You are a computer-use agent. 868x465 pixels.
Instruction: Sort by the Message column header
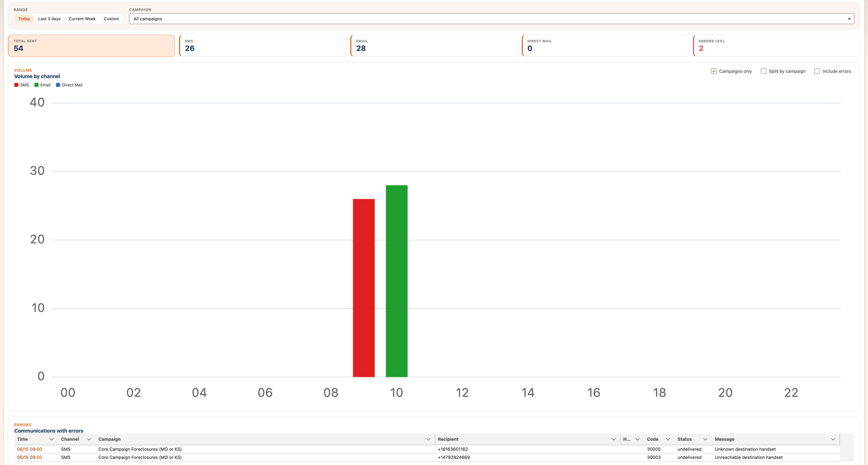pos(724,439)
